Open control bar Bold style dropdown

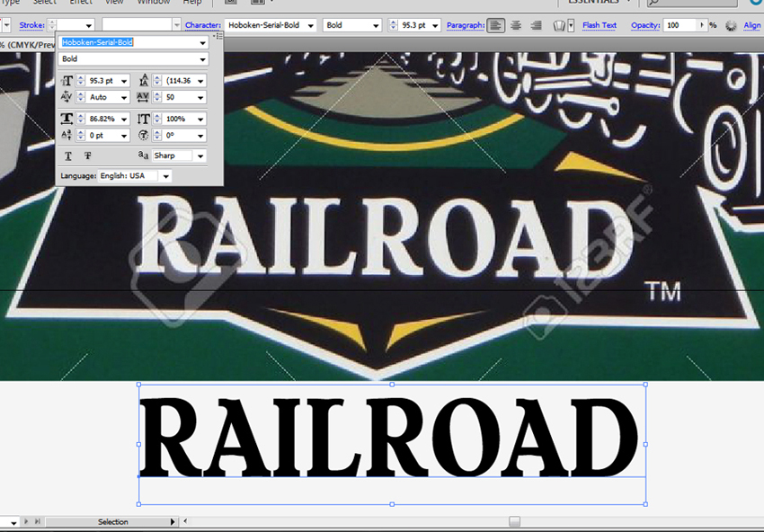tap(376, 25)
